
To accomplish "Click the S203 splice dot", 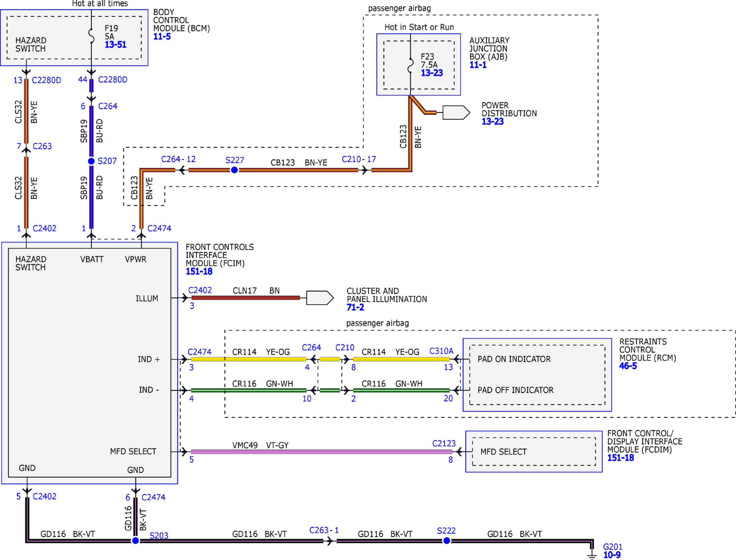I will (x=135, y=541).
